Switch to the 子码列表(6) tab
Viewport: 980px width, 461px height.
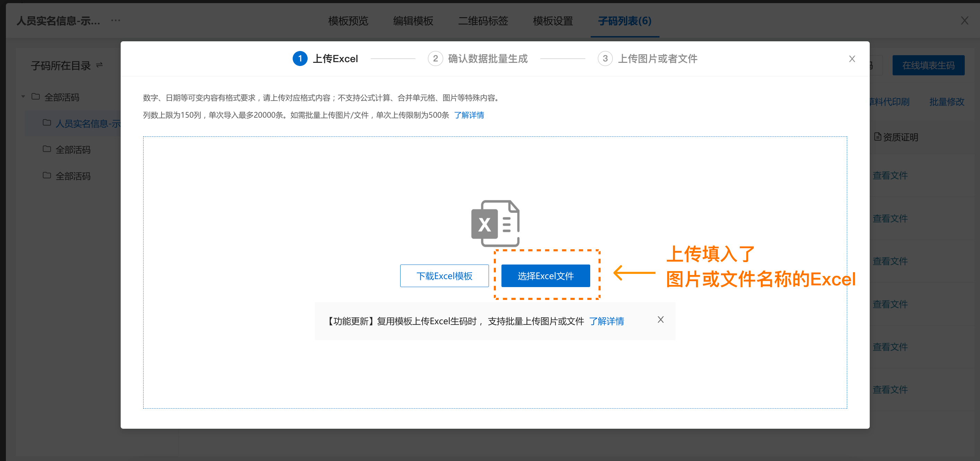[624, 21]
